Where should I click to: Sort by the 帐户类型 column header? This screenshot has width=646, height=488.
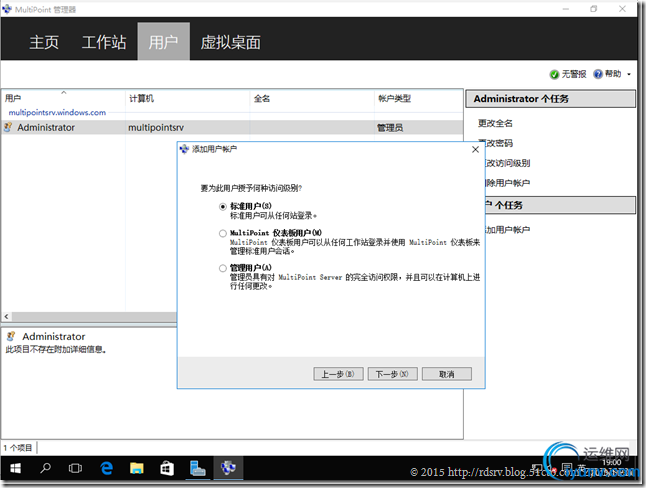(x=418, y=98)
